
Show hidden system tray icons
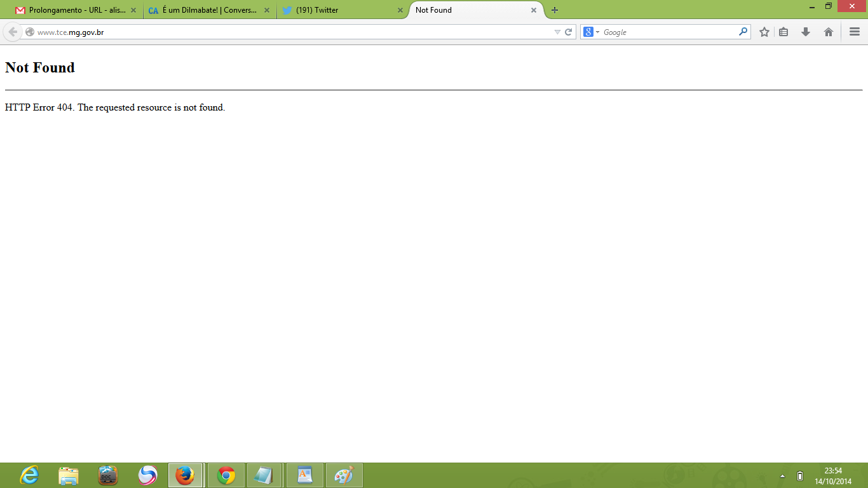782,476
